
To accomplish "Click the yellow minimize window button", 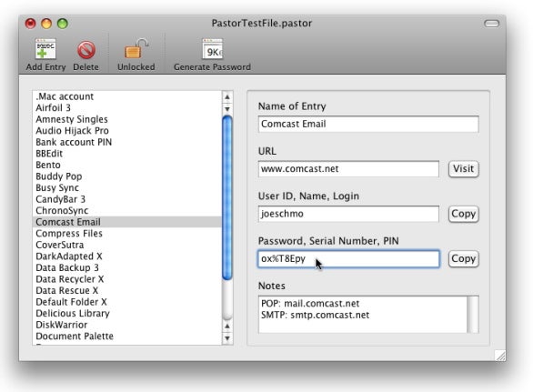I will tap(46, 24).
